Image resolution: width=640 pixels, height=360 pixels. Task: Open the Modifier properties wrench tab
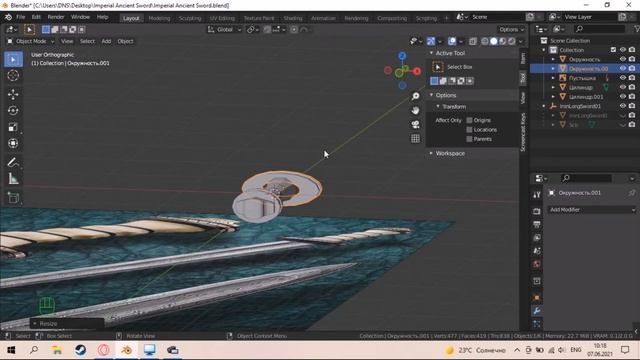point(537,311)
